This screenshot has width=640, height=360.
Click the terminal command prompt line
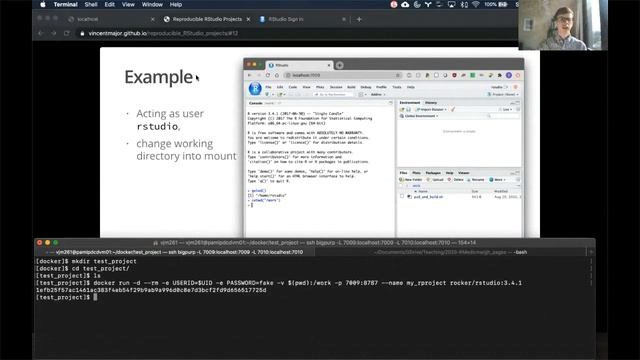tap(96, 297)
